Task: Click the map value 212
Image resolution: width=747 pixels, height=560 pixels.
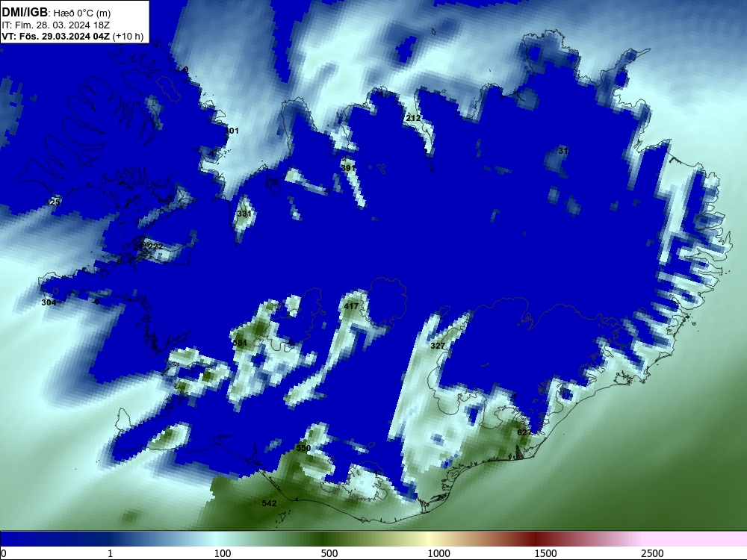Action: (x=413, y=118)
